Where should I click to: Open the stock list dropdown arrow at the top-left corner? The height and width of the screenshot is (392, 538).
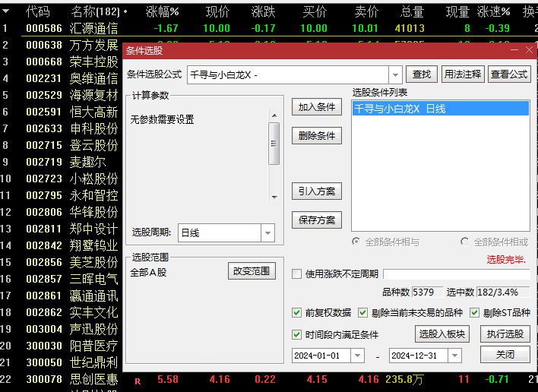tap(5, 11)
